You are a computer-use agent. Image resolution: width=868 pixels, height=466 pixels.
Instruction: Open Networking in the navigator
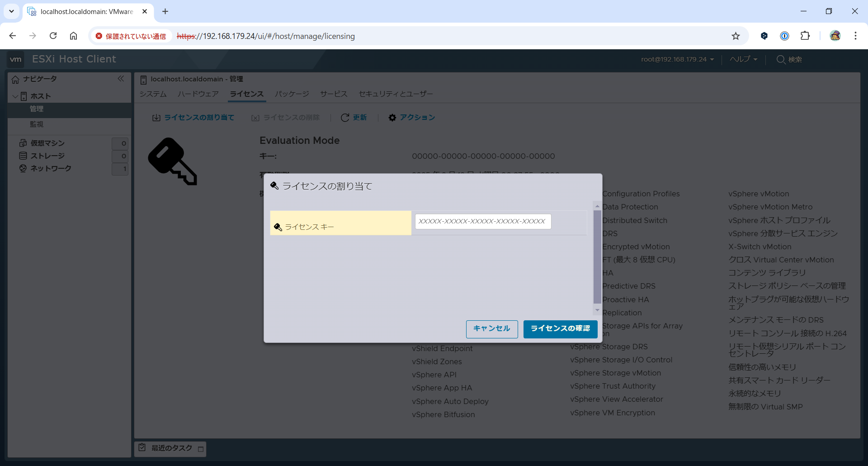tap(51, 168)
